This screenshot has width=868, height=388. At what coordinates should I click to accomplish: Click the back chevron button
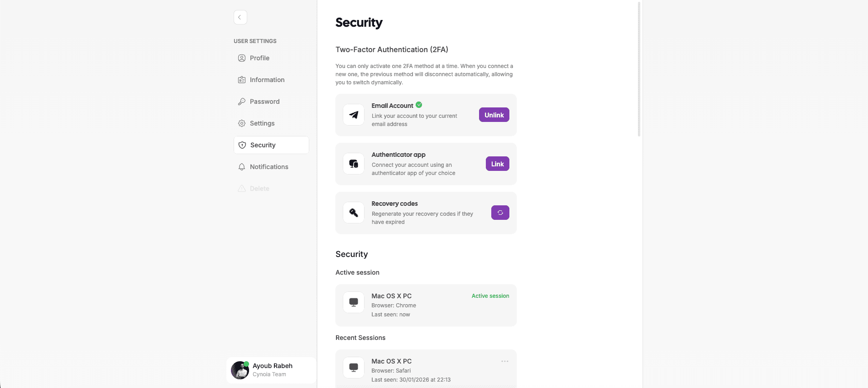tap(240, 17)
